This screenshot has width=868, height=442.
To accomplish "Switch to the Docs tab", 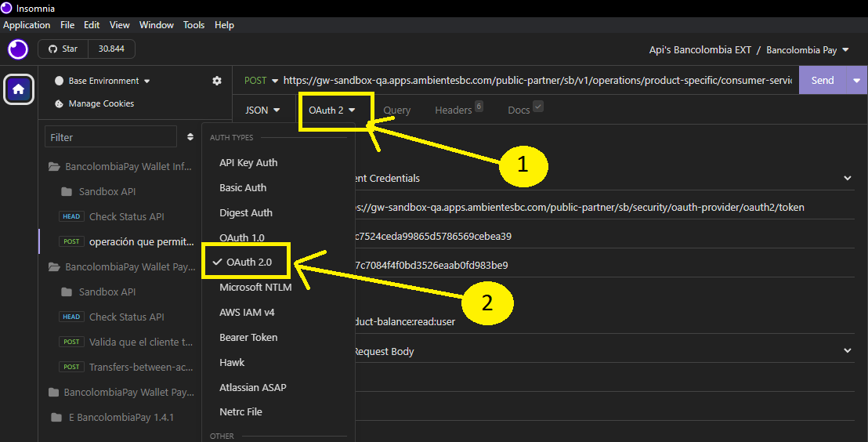I will 525,110.
